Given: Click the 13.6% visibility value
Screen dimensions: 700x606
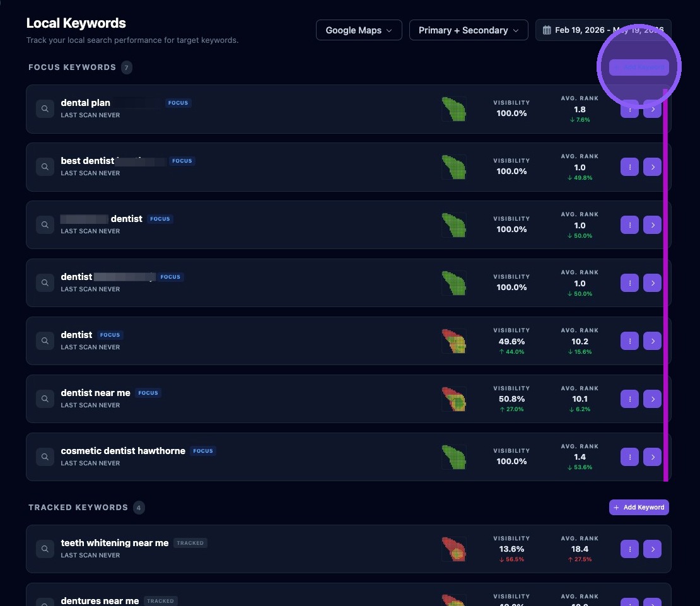Looking at the screenshot, I should [511, 549].
